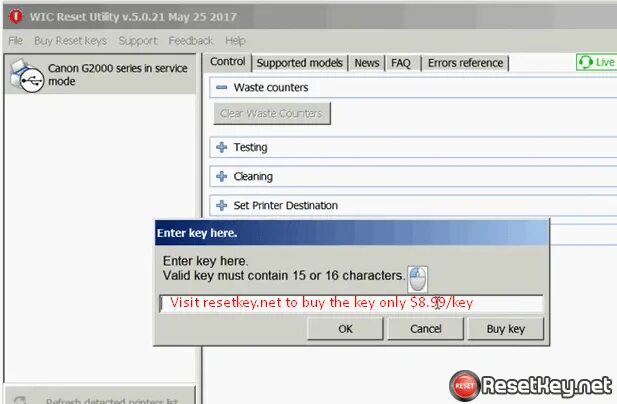Open the Errors reference tab
Image resolution: width=617 pixels, height=404 pixels.
pos(465,63)
